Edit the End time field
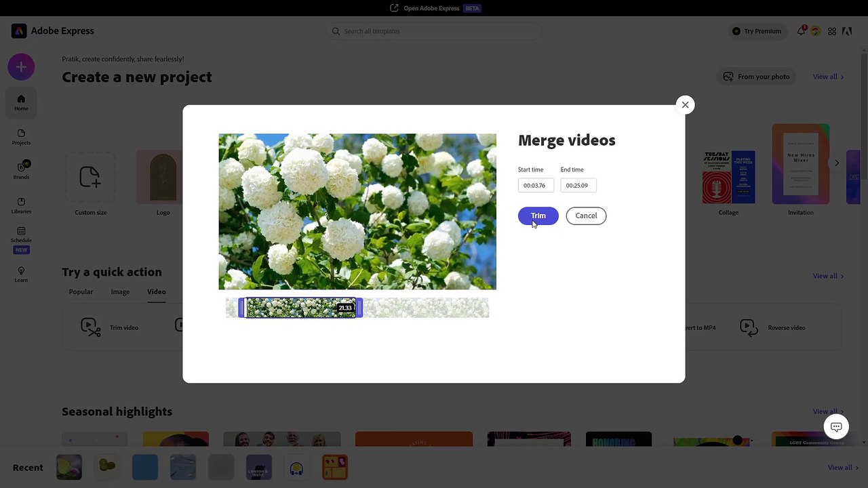The width and height of the screenshot is (868, 488). click(578, 185)
